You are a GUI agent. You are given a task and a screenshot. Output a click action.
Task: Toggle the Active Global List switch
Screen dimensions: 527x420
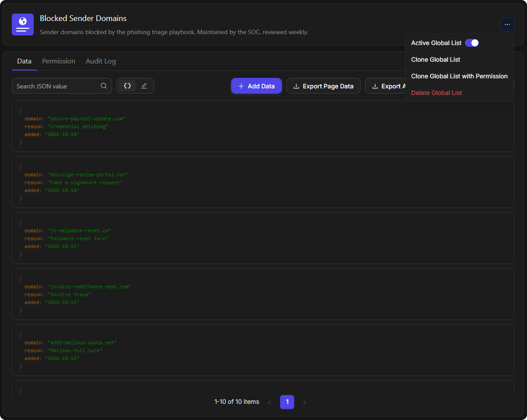click(472, 43)
